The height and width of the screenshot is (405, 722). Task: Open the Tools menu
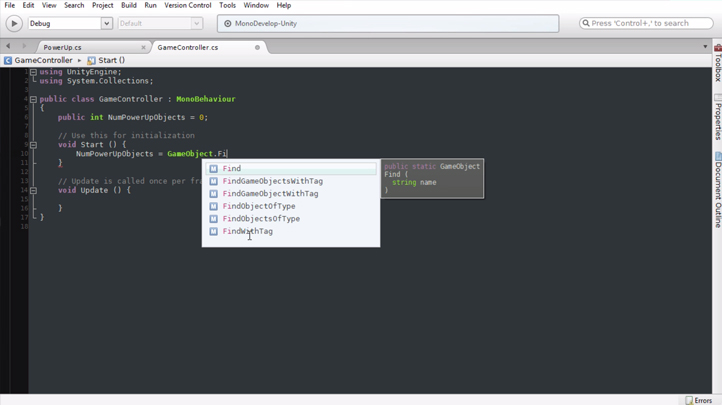click(x=227, y=6)
